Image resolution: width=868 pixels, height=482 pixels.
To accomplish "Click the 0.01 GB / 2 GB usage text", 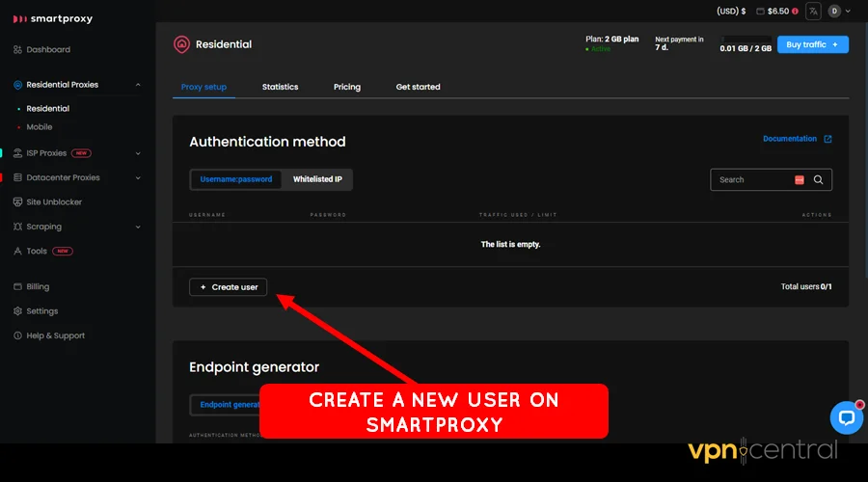I will [746, 49].
